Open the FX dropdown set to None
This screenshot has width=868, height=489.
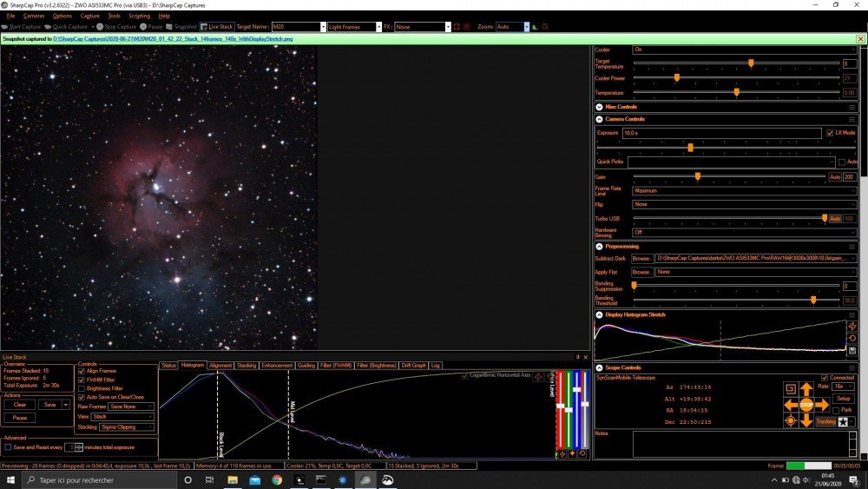coord(448,27)
